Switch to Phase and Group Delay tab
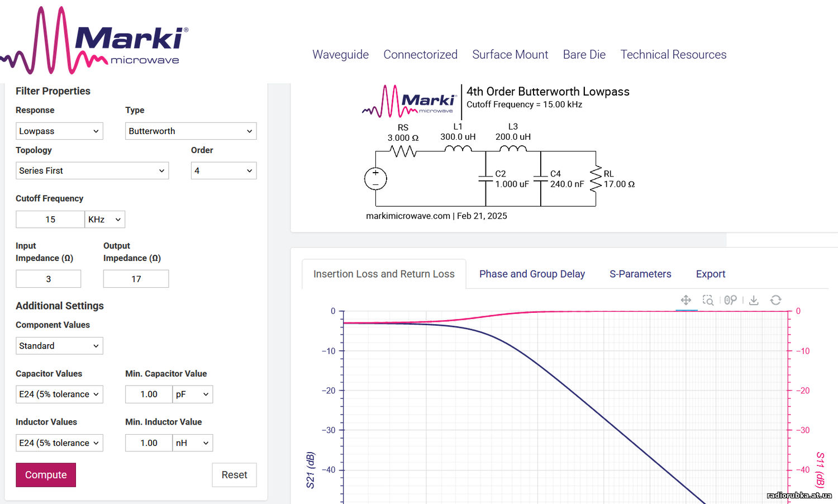838x504 pixels. point(532,274)
